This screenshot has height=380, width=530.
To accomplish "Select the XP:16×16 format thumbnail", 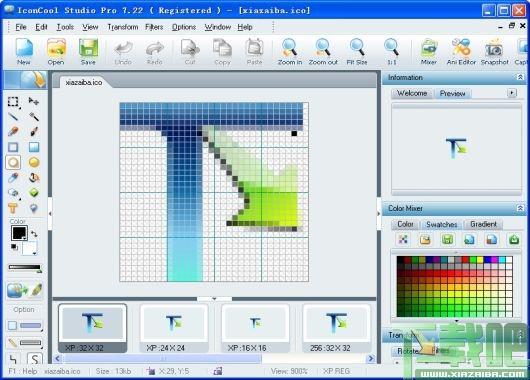I will coord(256,329).
